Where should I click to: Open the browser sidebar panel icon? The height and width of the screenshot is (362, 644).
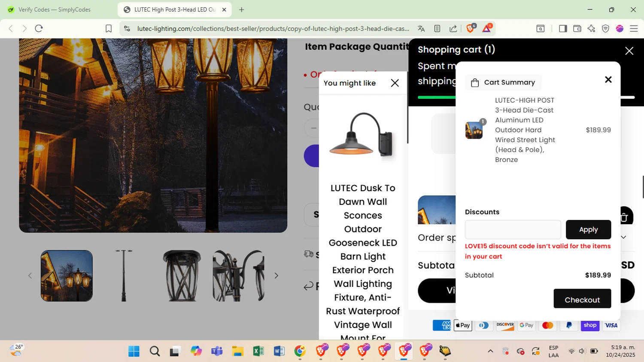pos(562,28)
